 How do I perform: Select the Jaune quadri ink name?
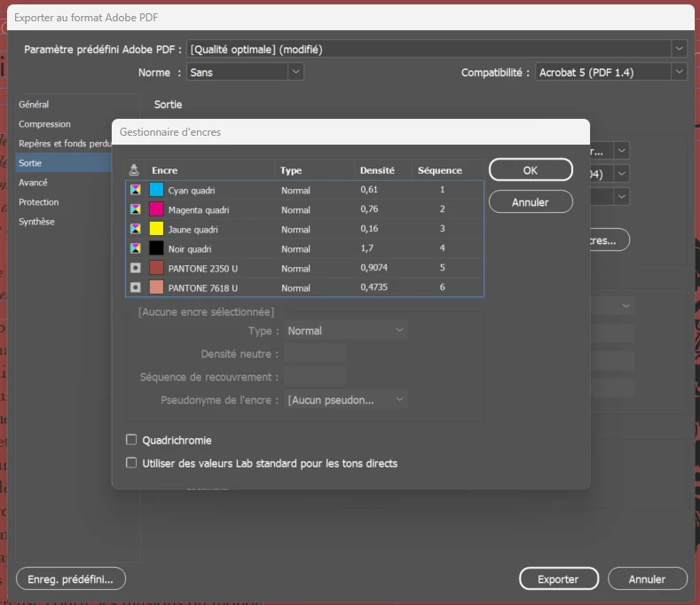[193, 230]
